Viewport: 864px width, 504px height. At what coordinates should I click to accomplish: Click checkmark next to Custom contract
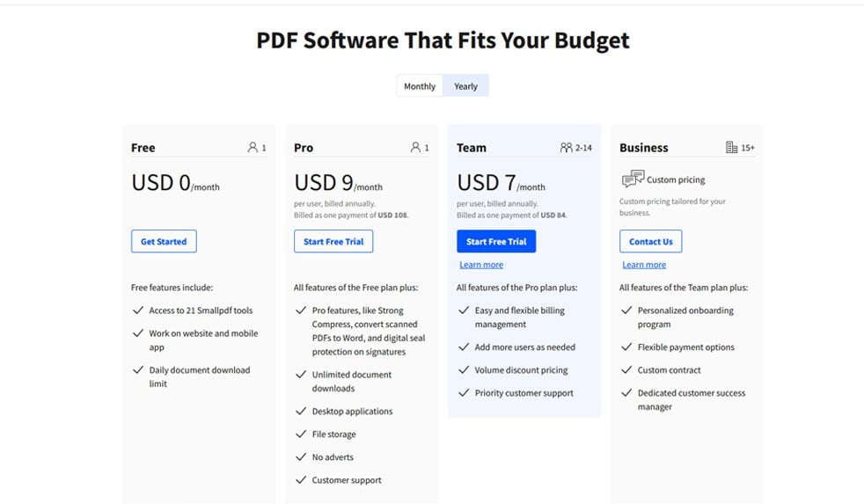coord(626,370)
